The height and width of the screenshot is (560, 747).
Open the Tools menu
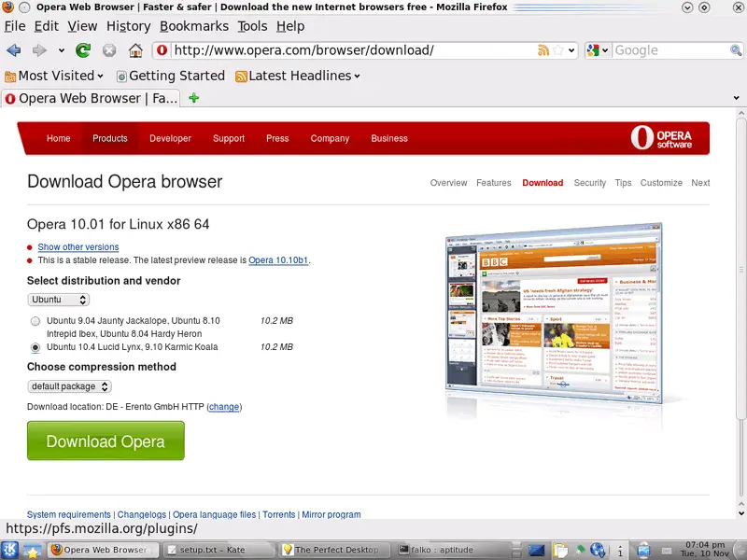click(252, 26)
